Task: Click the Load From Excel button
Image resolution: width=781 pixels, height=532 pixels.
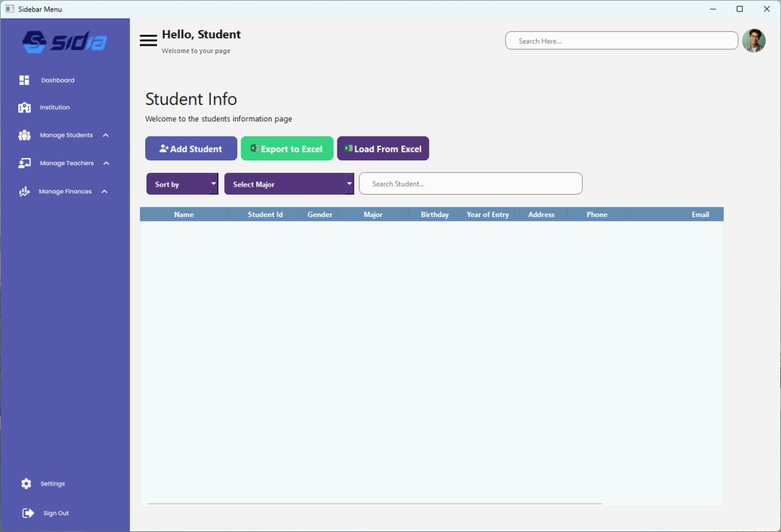Action: 383,149
